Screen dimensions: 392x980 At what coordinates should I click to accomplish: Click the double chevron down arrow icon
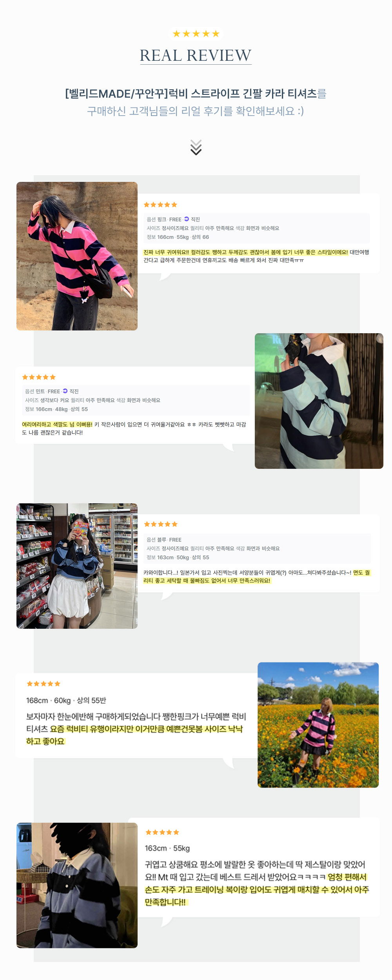coord(196,147)
